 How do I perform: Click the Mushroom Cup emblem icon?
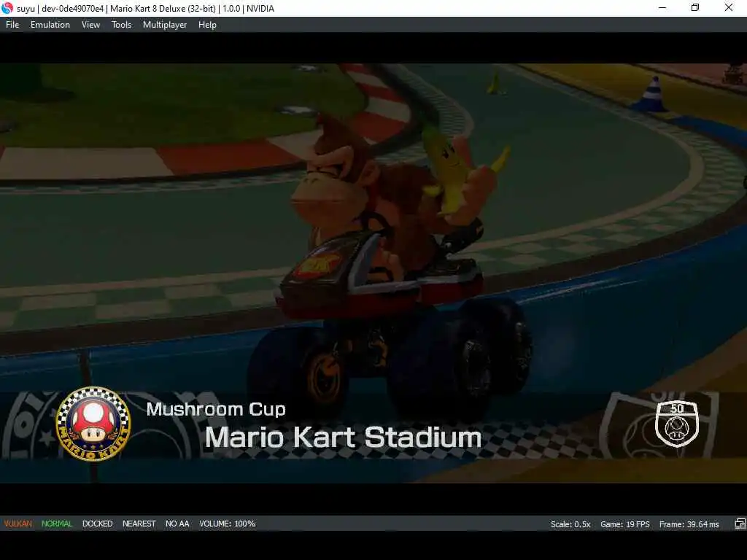coord(93,424)
